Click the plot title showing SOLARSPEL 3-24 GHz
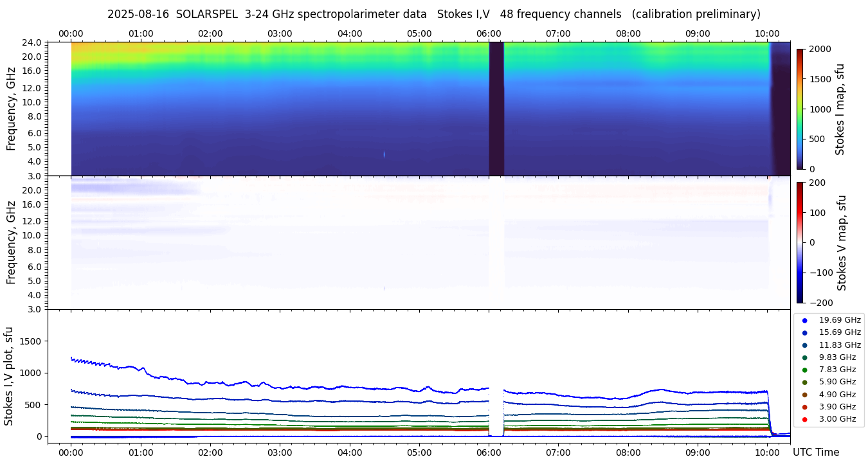 433,14
